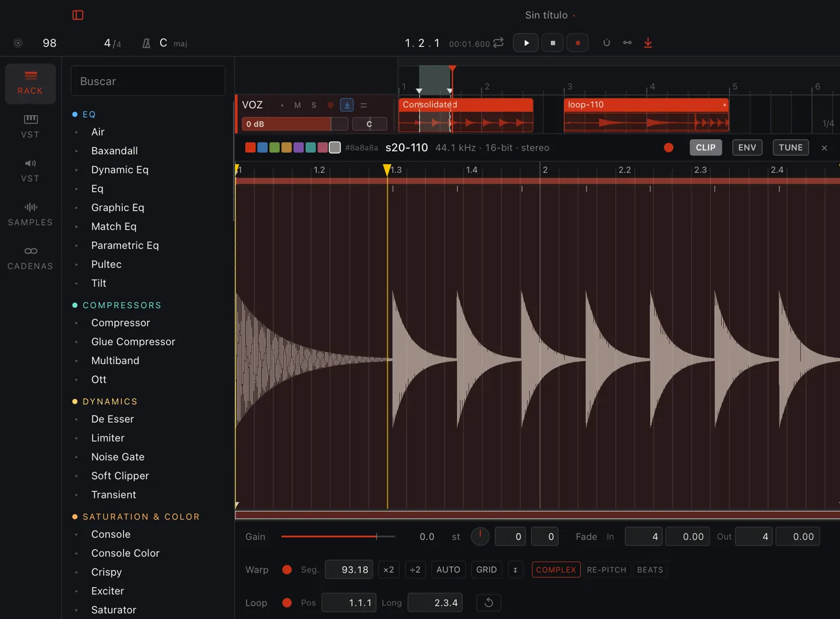Pick the red clip color swatch
This screenshot has height=619, width=840.
point(250,148)
